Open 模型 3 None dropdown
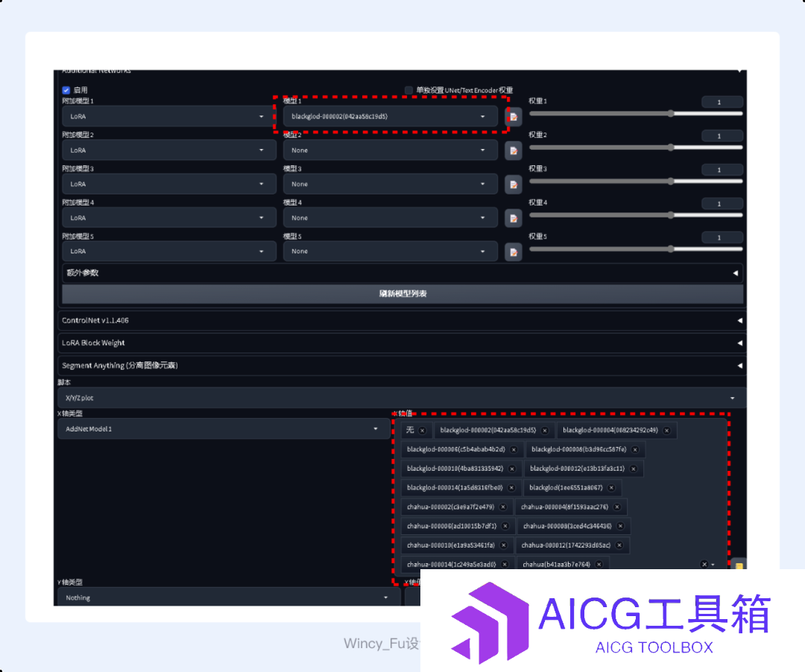The height and width of the screenshot is (672, 805). pos(390,184)
